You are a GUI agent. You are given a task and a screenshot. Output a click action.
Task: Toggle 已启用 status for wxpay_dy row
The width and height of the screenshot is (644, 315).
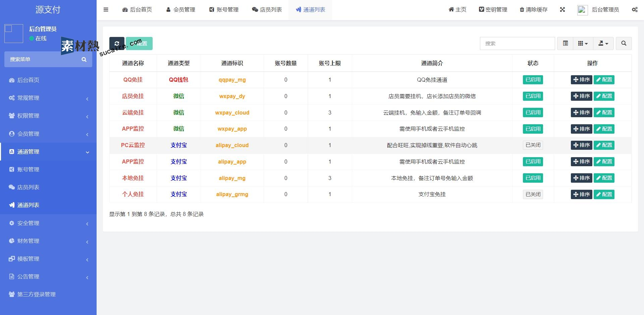[533, 96]
